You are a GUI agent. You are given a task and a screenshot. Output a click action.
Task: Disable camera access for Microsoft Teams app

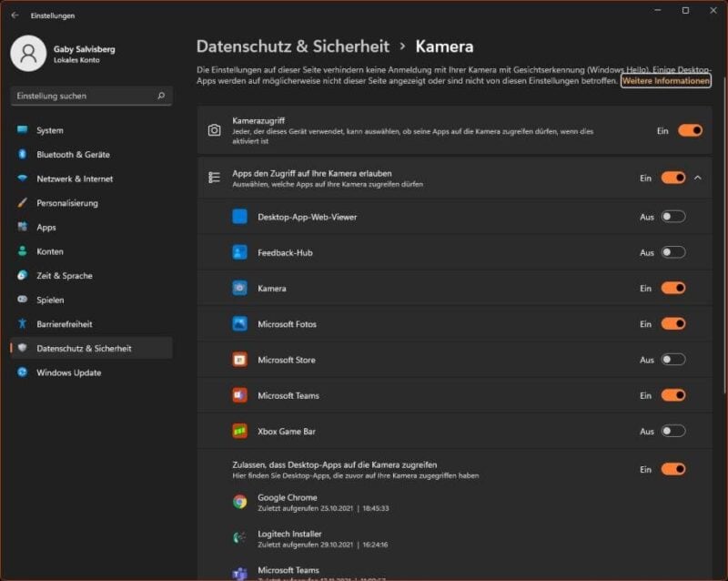click(x=672, y=395)
